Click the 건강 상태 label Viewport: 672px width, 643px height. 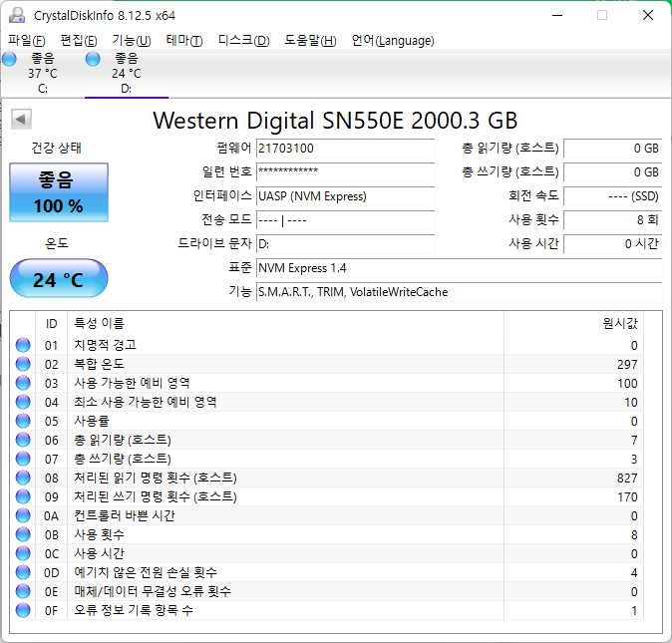[x=57, y=149]
